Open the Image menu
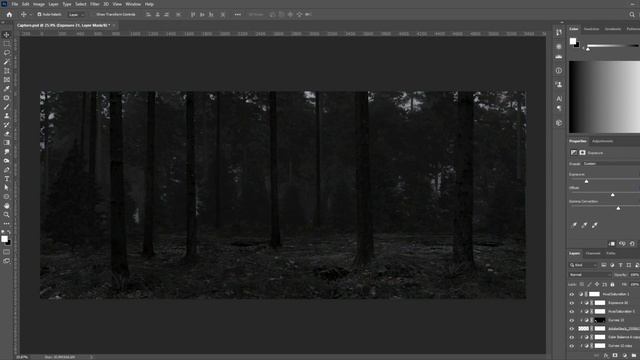 (x=38, y=4)
